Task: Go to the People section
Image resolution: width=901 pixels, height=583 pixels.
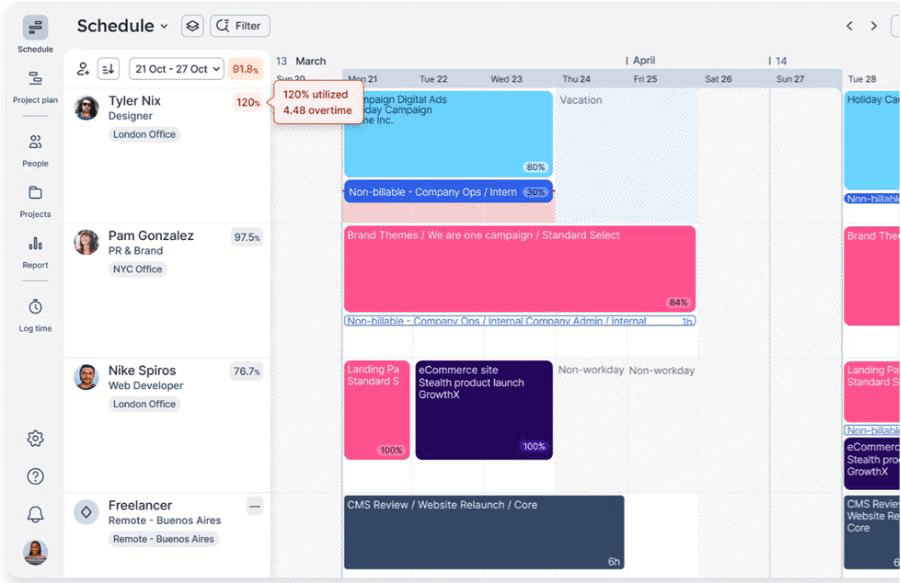Action: [x=35, y=150]
